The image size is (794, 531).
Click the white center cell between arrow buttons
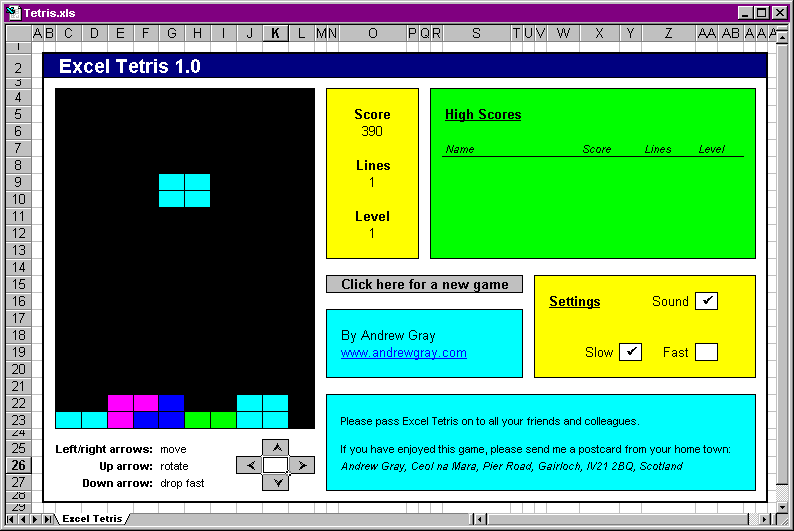(275, 465)
